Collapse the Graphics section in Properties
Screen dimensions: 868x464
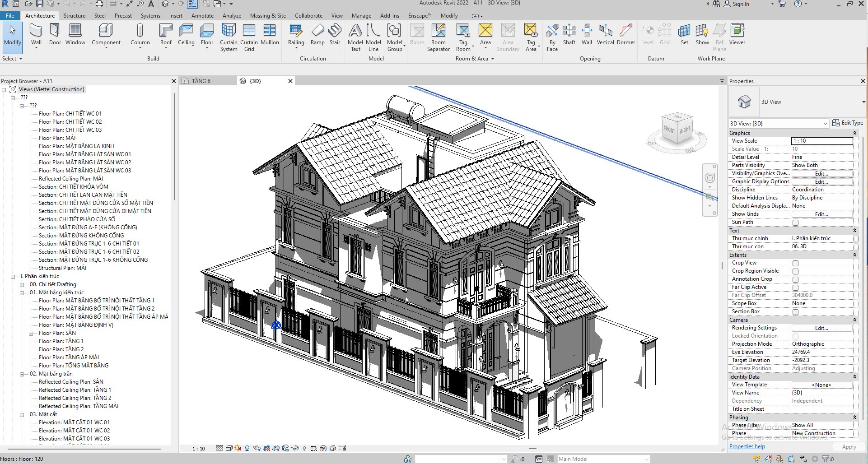(855, 133)
